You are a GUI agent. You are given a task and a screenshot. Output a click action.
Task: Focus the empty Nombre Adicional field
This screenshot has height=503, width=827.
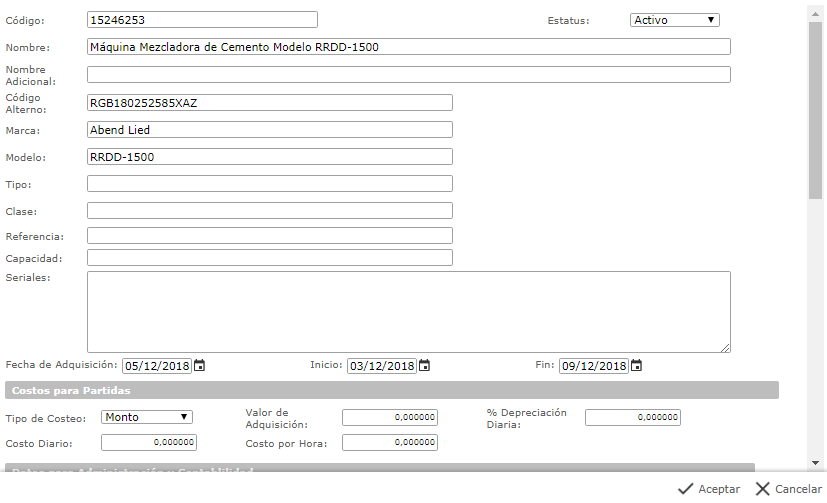point(409,74)
